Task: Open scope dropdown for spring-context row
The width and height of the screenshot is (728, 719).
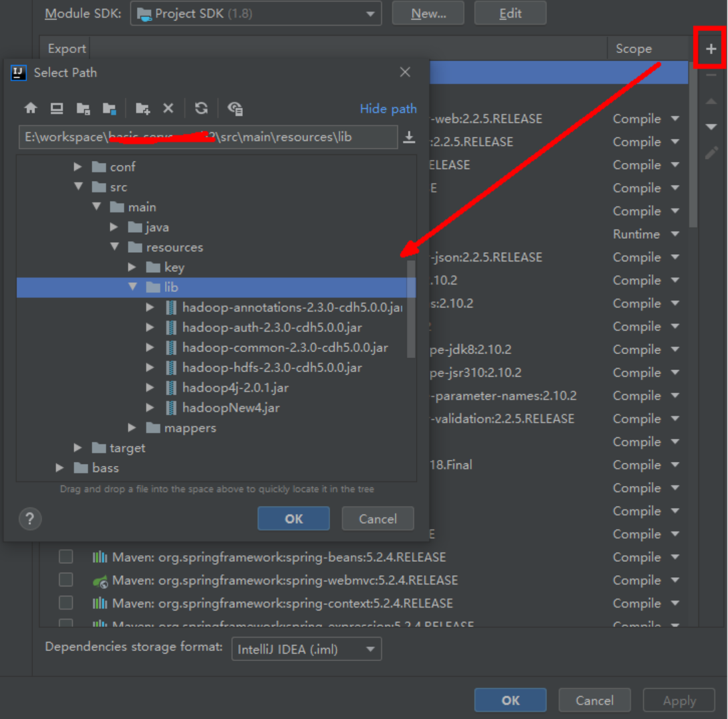Action: [675, 603]
